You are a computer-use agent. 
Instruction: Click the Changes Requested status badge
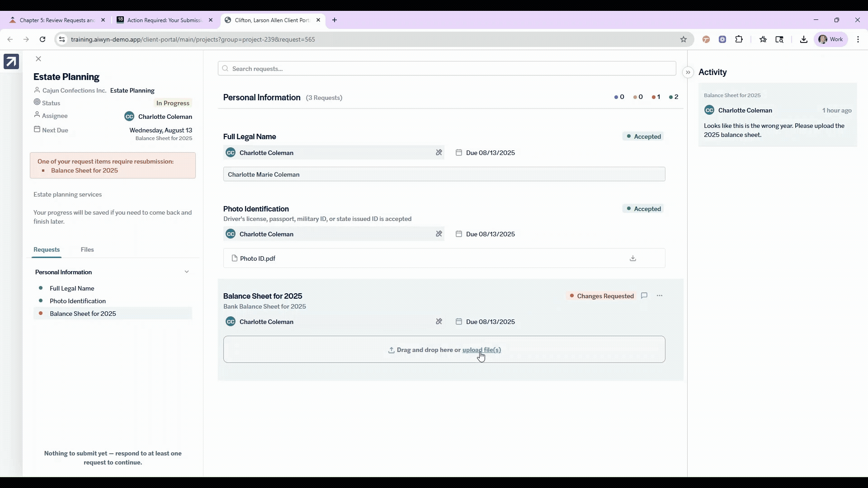tap(601, 296)
